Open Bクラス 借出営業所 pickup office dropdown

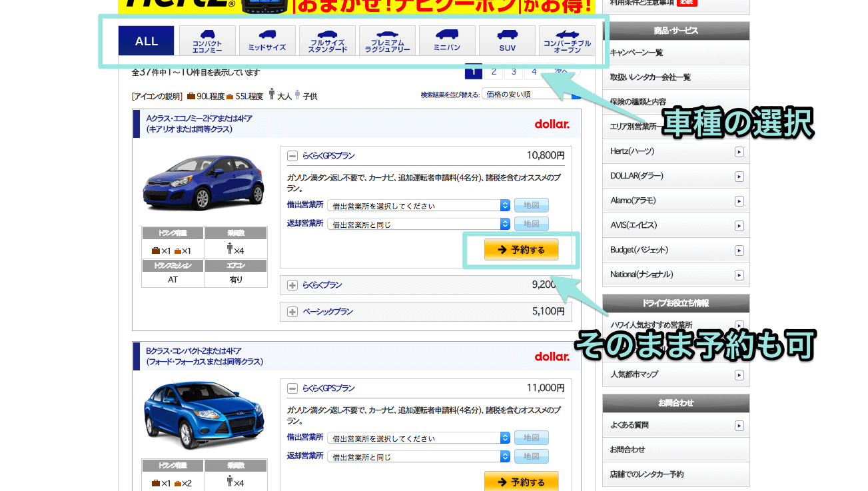[418, 438]
